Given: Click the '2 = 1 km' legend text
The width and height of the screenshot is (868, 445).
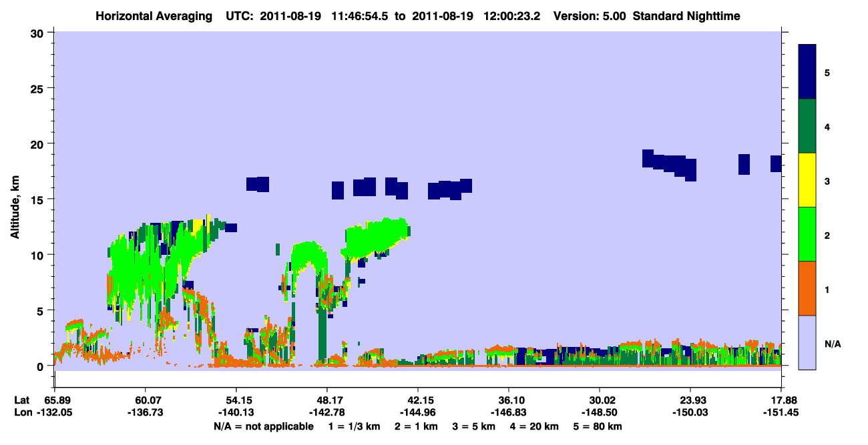Looking at the screenshot, I should [415, 426].
